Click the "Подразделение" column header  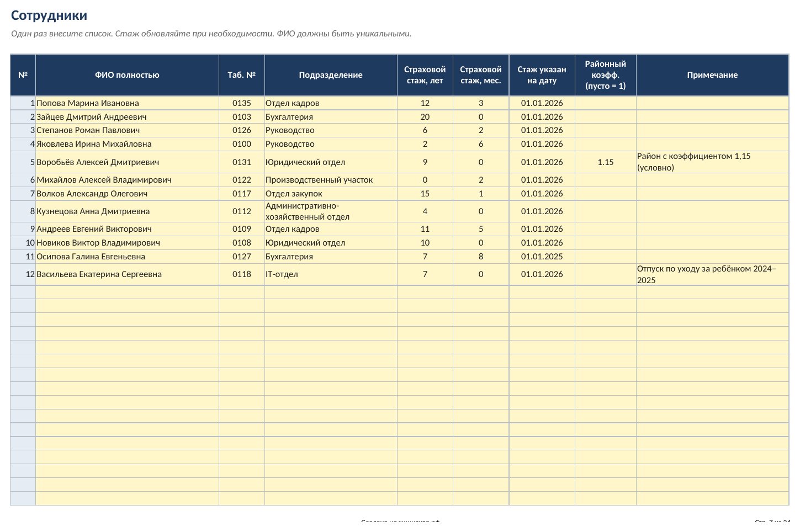pos(331,75)
